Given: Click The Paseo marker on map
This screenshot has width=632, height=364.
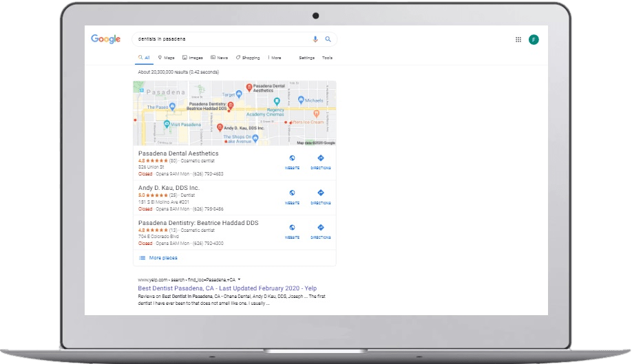Looking at the screenshot, I should click(x=173, y=107).
